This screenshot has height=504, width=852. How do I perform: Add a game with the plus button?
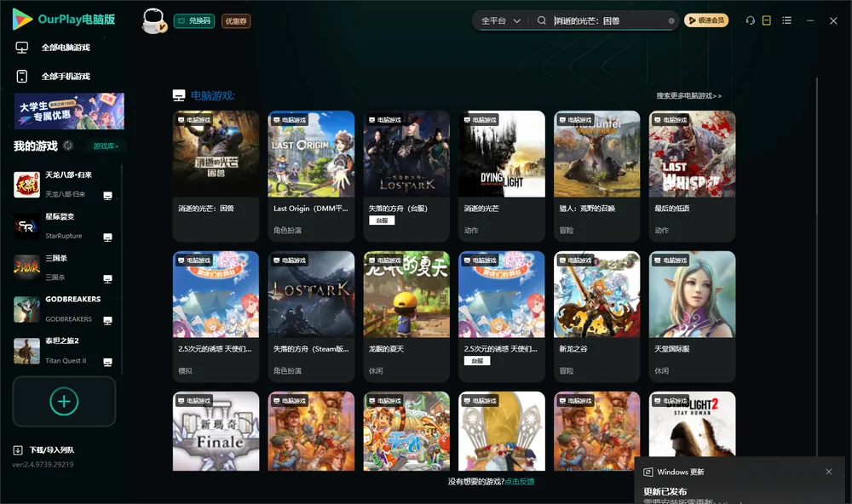click(x=64, y=401)
